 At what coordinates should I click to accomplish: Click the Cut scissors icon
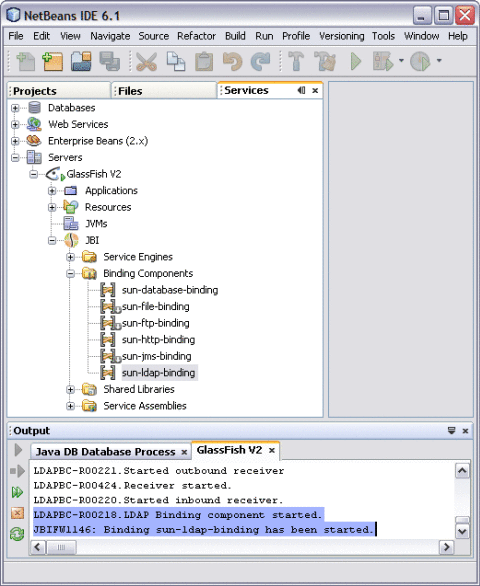click(146, 61)
